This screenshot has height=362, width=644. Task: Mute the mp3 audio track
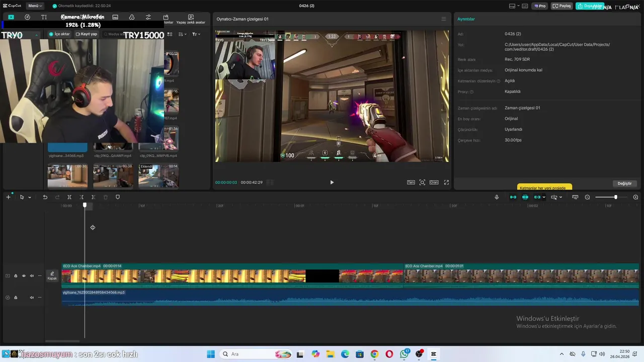pos(32,297)
